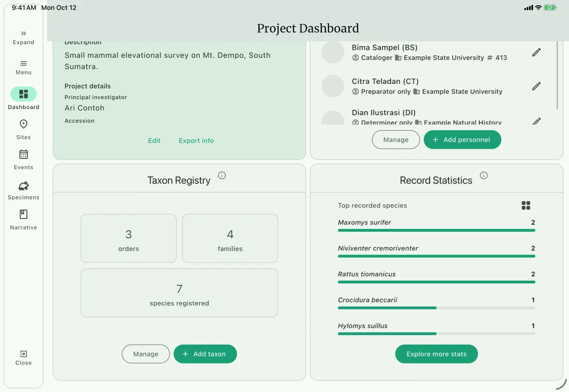
Task: Edit personnel Bima Sampel with pencil icon
Action: (536, 52)
